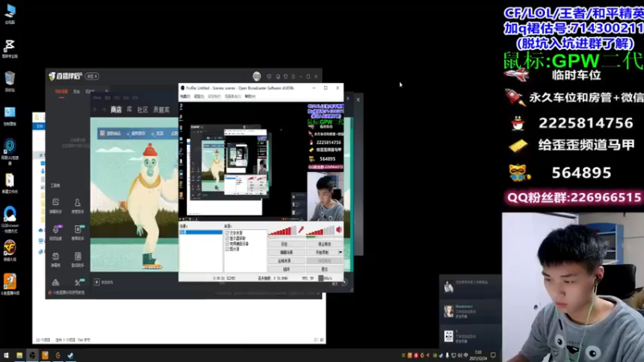The width and height of the screenshot is (644, 362).
Task: Adjust the microphone volume meter in OBS
Action: tap(283, 231)
